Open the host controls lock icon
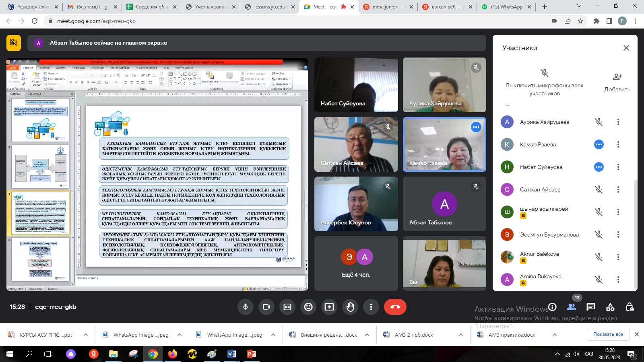This screenshot has height=362, width=644. point(630,307)
